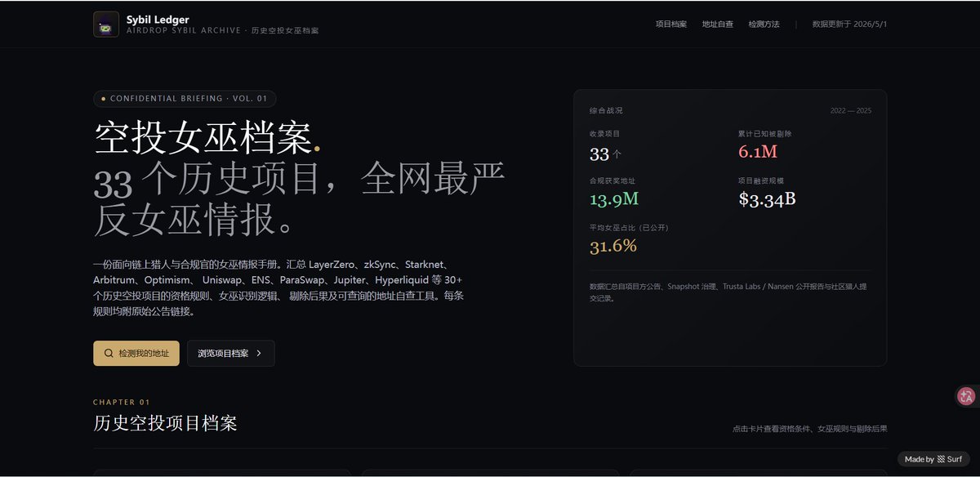Click the chevron arrow in 浏览项目档案 button
This screenshot has height=477, width=980.
pyautogui.click(x=259, y=354)
